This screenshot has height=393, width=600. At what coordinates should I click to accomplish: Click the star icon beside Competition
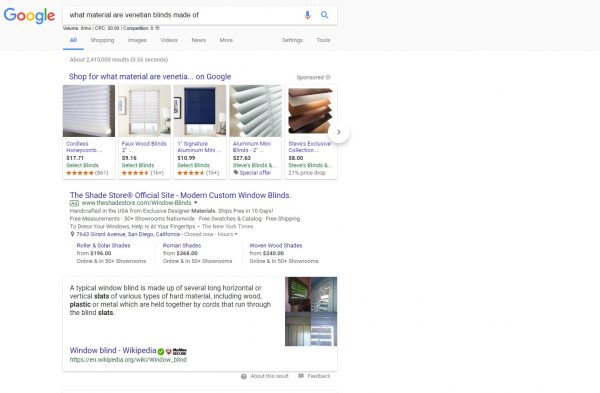click(157, 28)
